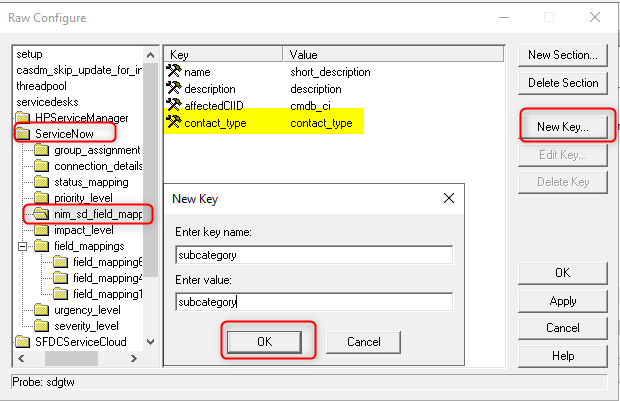Click the Apply button
620x401 pixels.
563,301
